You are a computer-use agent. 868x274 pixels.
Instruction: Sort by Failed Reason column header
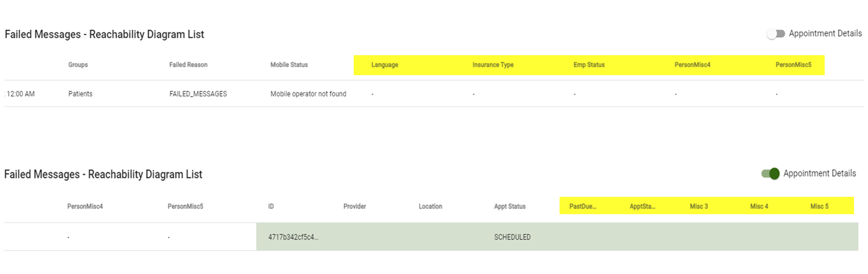click(188, 65)
